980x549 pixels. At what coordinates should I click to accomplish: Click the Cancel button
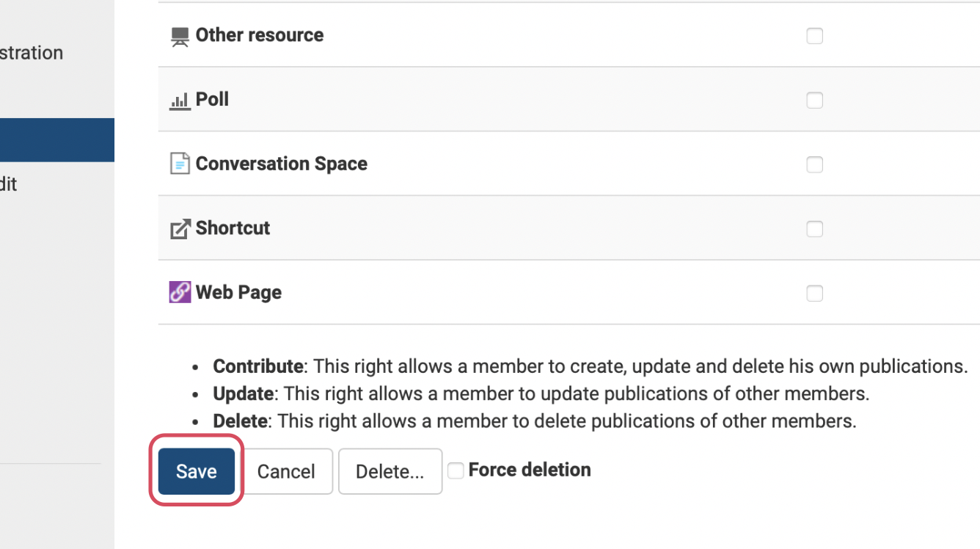pos(286,471)
